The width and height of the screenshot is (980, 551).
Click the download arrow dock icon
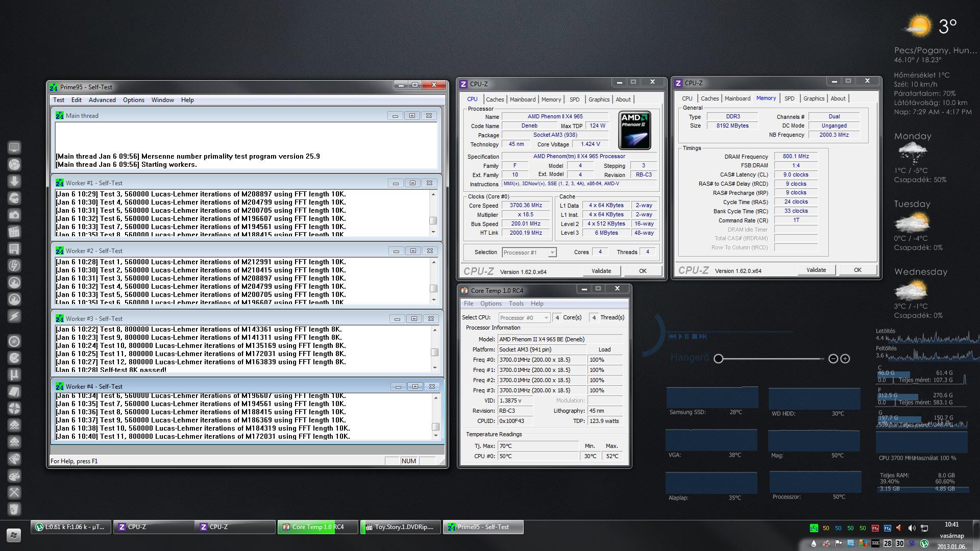pos(14,182)
